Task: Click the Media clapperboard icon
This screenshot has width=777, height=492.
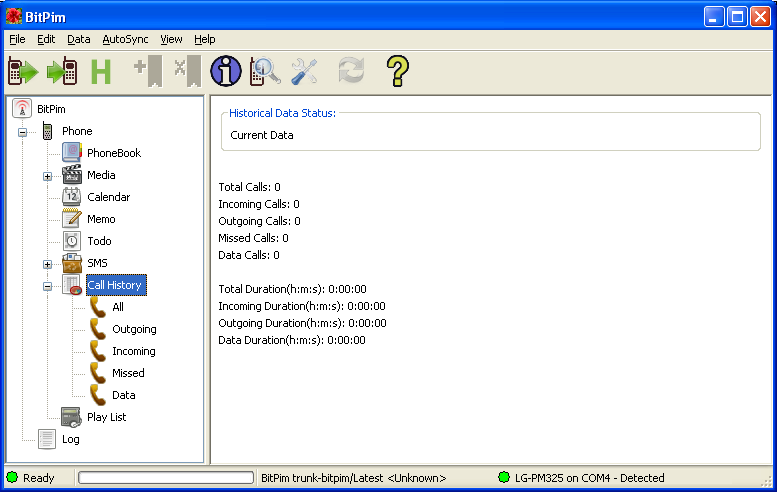Action: 72,174
